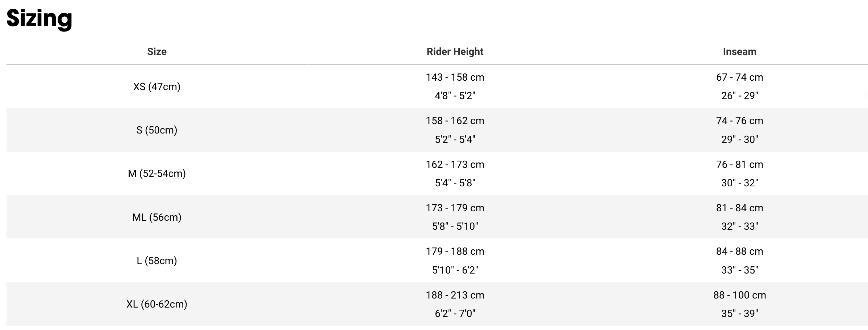Click the 88 - 100 cm inseam value
Viewport: 868px width, 330px height.
tap(739, 295)
